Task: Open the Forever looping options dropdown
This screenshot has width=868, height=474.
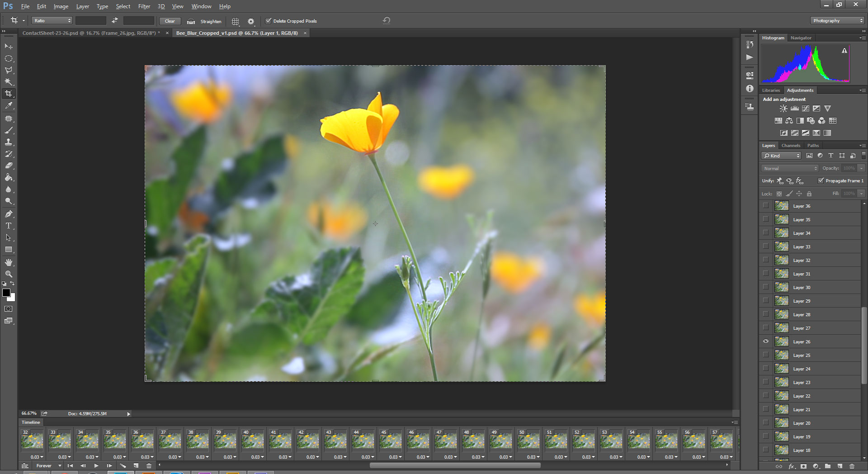Action: (x=48, y=465)
